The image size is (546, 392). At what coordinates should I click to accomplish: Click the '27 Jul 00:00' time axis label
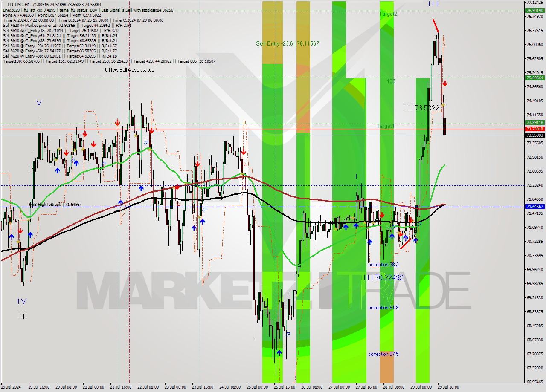[339, 387]
